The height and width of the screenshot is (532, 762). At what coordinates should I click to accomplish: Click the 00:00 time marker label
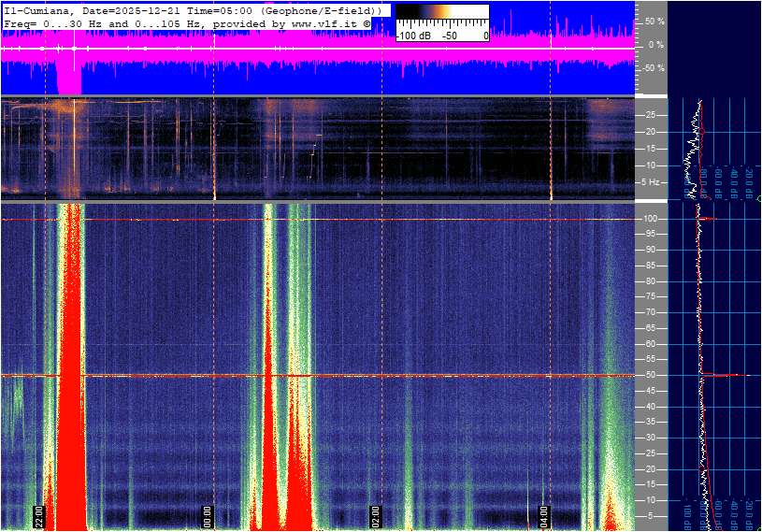click(208, 516)
